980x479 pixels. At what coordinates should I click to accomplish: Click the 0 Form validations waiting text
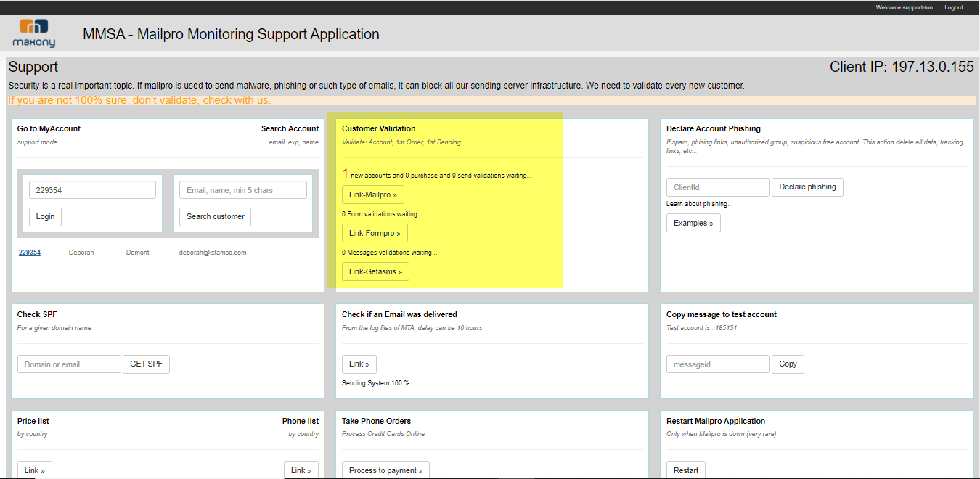point(382,214)
